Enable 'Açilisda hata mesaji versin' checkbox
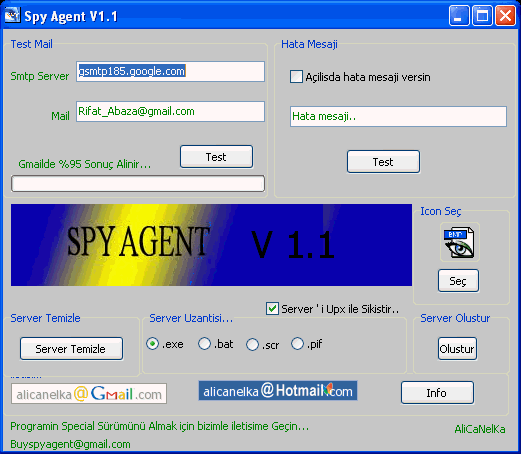521x454 pixels. coord(296,77)
